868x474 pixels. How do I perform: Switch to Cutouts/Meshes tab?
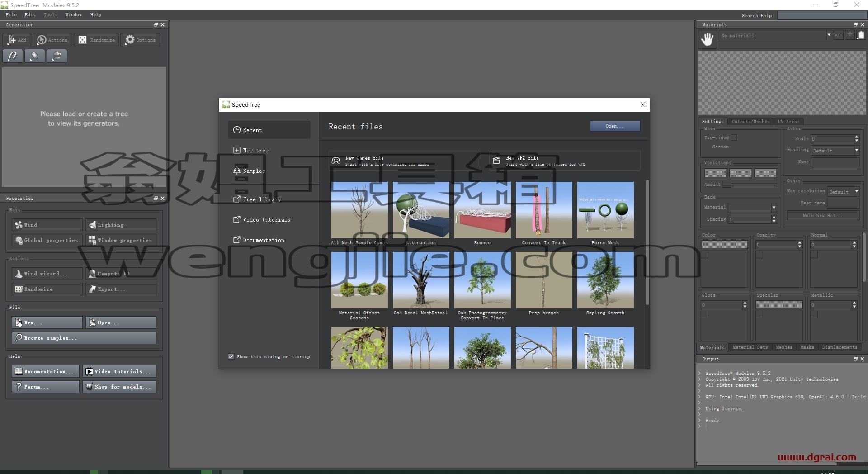click(750, 121)
